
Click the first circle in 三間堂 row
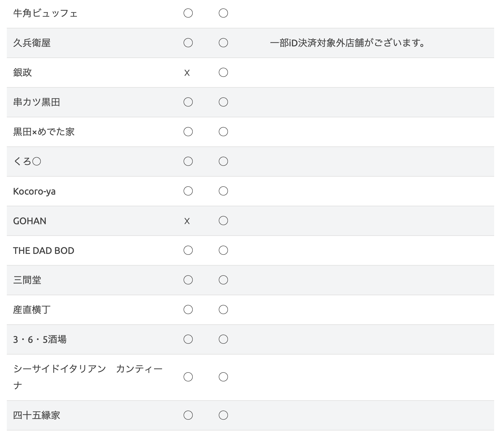click(188, 280)
